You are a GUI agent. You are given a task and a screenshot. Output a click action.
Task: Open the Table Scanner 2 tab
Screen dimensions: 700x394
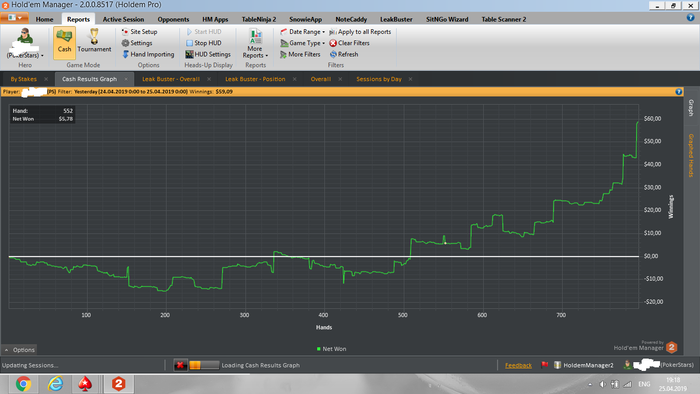click(504, 19)
